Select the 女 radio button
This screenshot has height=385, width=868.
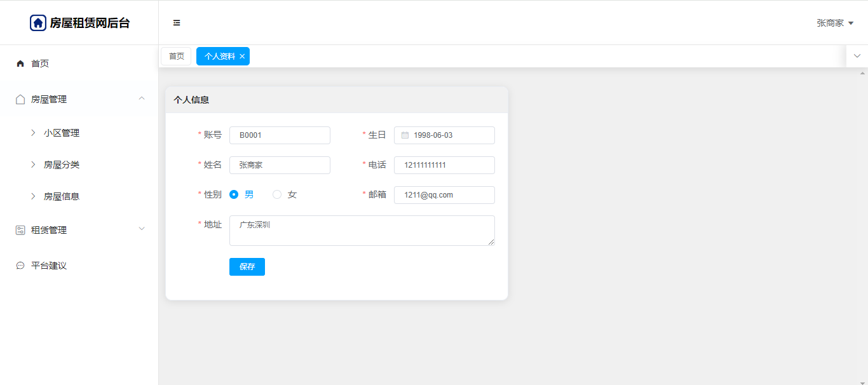pyautogui.click(x=277, y=194)
